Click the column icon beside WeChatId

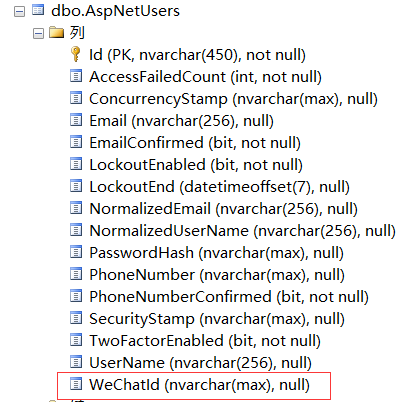tap(76, 384)
